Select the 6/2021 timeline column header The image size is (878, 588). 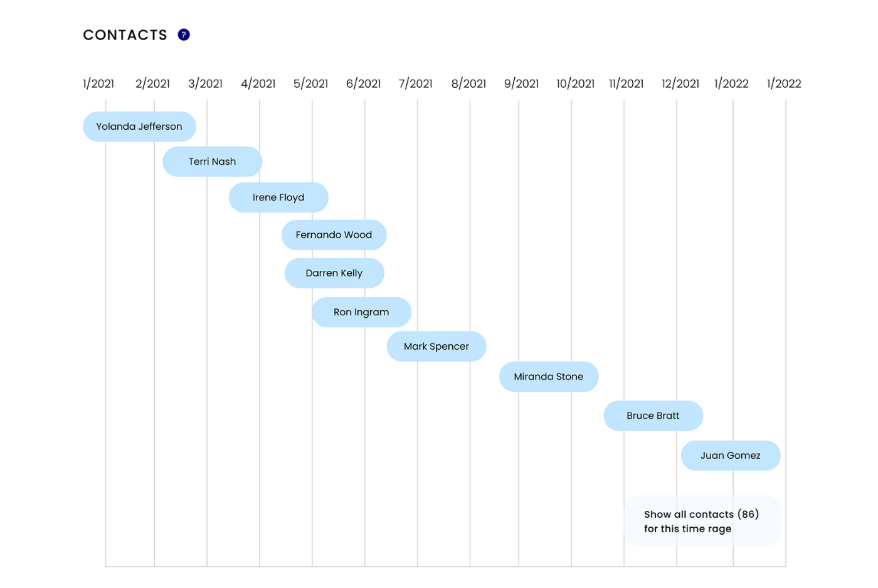coord(363,83)
